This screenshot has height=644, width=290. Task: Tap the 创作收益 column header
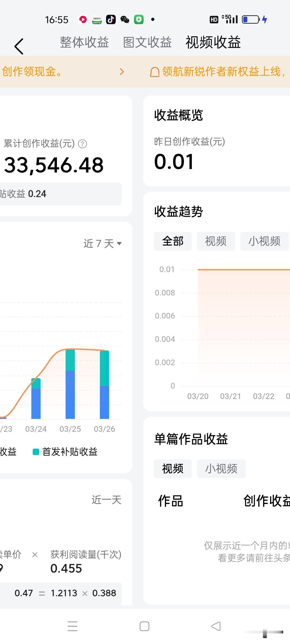click(267, 501)
